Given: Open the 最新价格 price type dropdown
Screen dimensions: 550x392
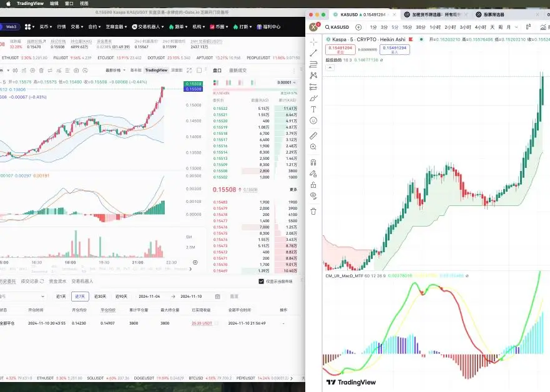Looking at the screenshot, I should point(115,70).
